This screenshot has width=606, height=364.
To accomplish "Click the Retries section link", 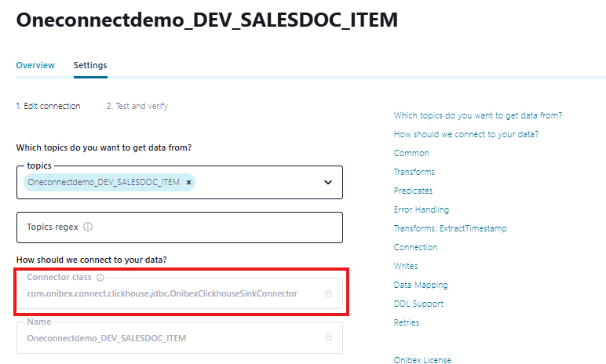I will tap(407, 322).
